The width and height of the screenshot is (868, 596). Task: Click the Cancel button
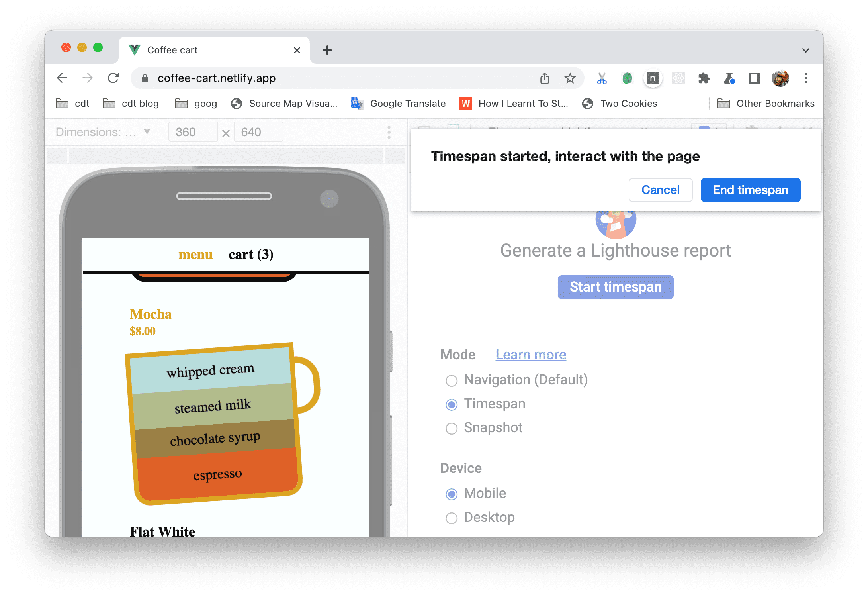[x=660, y=190]
